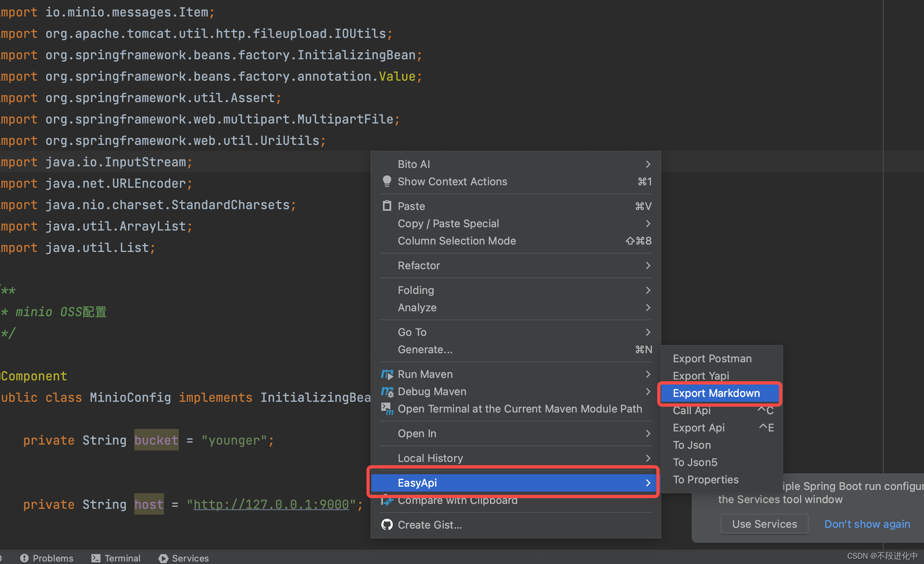The width and height of the screenshot is (924, 564).
Task: Click the Don't show again link
Action: coord(867,524)
